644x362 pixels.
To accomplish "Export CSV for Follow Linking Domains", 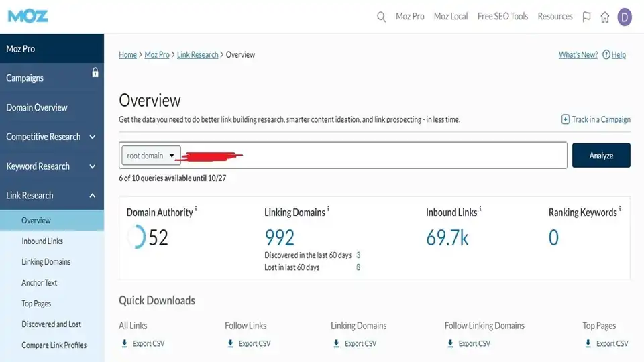I will (x=474, y=343).
